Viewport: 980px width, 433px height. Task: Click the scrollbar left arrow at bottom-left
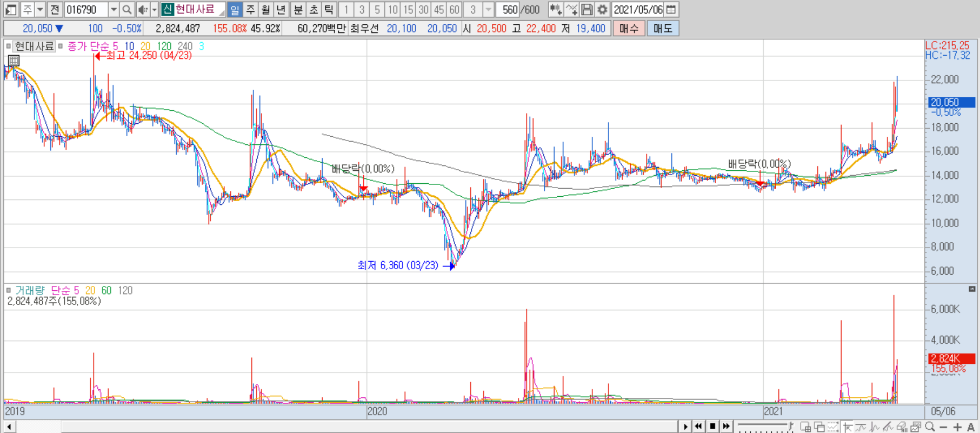coord(9,427)
